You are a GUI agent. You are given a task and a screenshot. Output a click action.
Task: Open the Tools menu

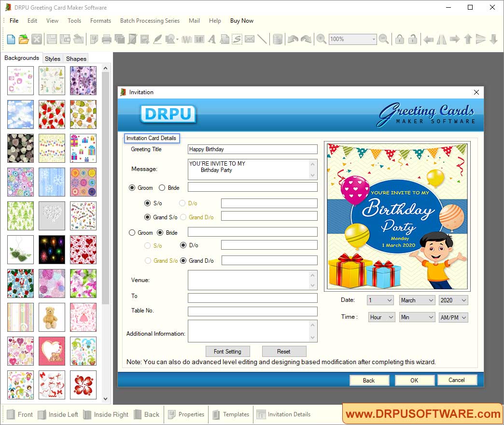tap(74, 21)
